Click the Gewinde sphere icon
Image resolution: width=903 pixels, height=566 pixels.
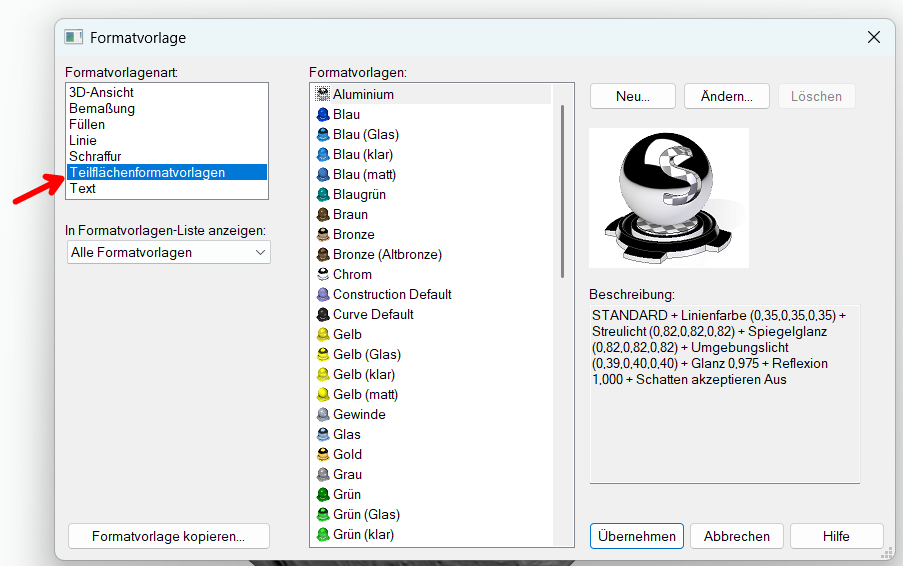point(323,415)
